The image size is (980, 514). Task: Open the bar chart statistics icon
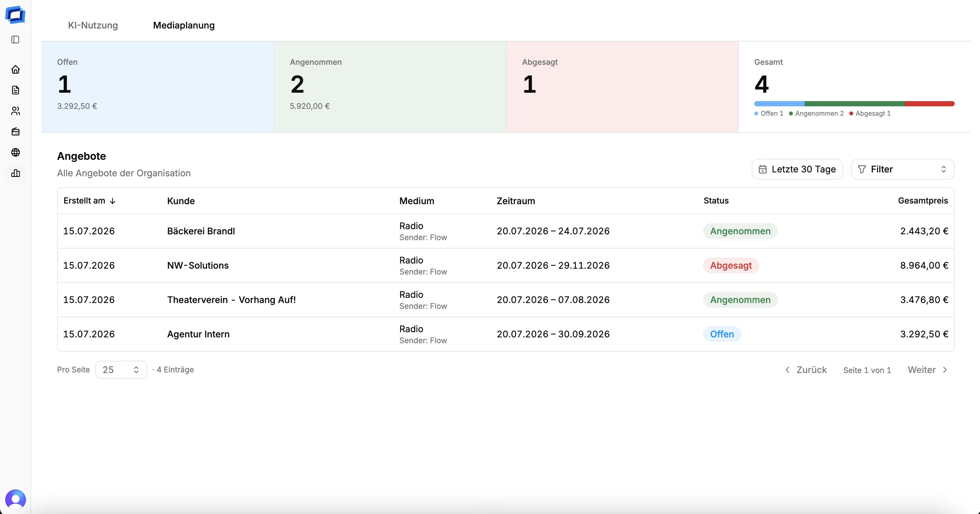(15, 173)
